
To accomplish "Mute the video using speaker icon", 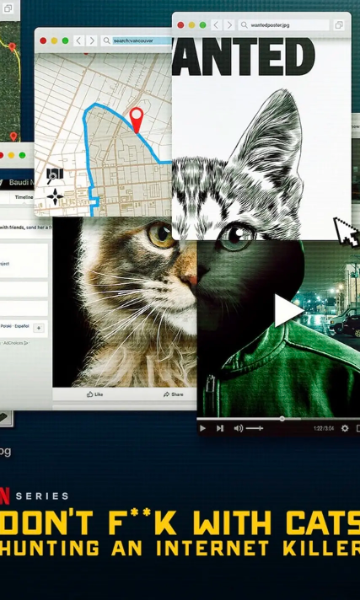I will point(238,428).
